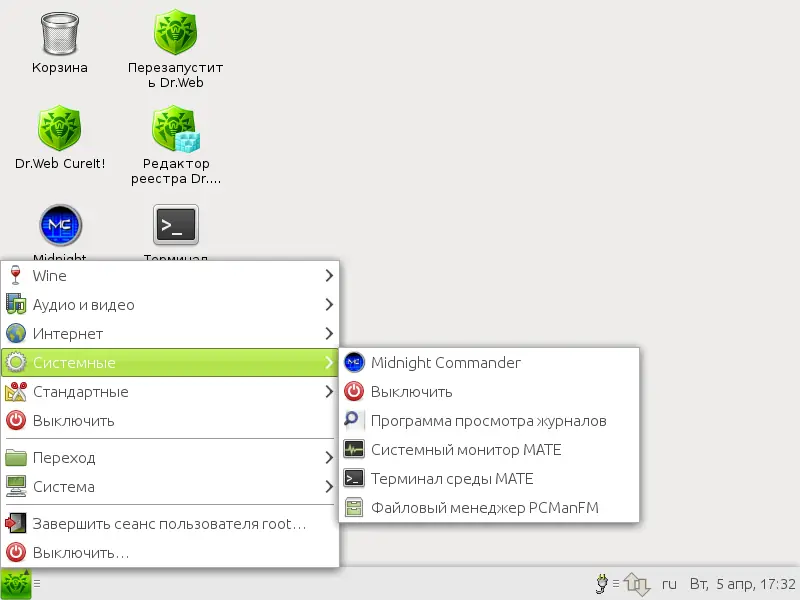Open the Wine submenu
Viewport: 800px width, 600px height.
(170, 276)
